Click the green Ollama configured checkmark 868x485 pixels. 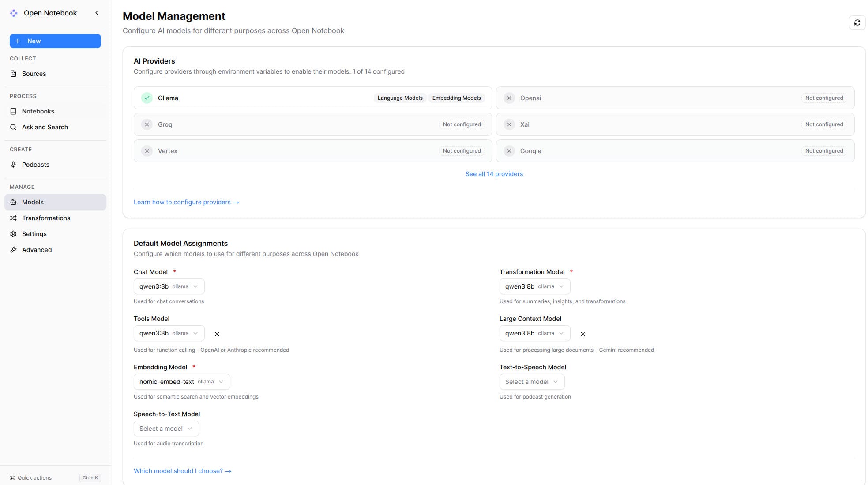click(x=147, y=98)
